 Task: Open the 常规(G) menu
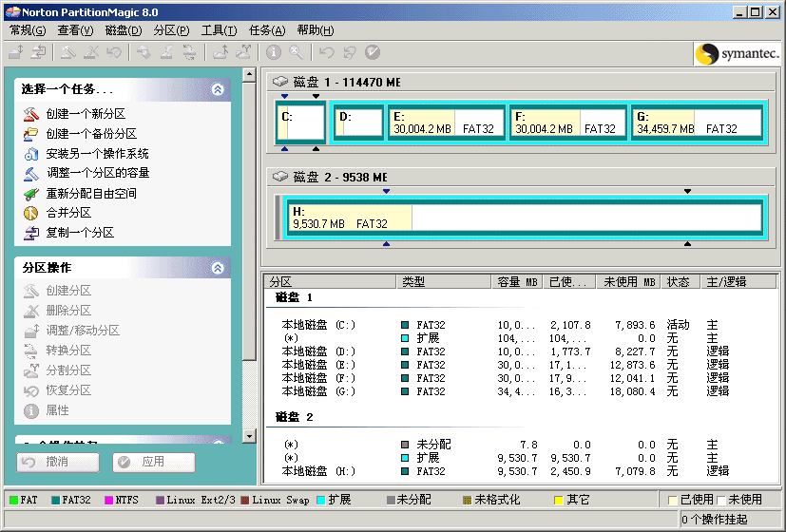click(28, 30)
